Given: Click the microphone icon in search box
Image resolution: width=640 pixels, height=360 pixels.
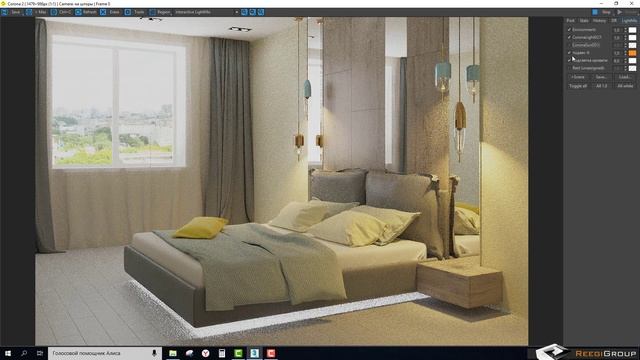Looking at the screenshot, I should pyautogui.click(x=154, y=353).
